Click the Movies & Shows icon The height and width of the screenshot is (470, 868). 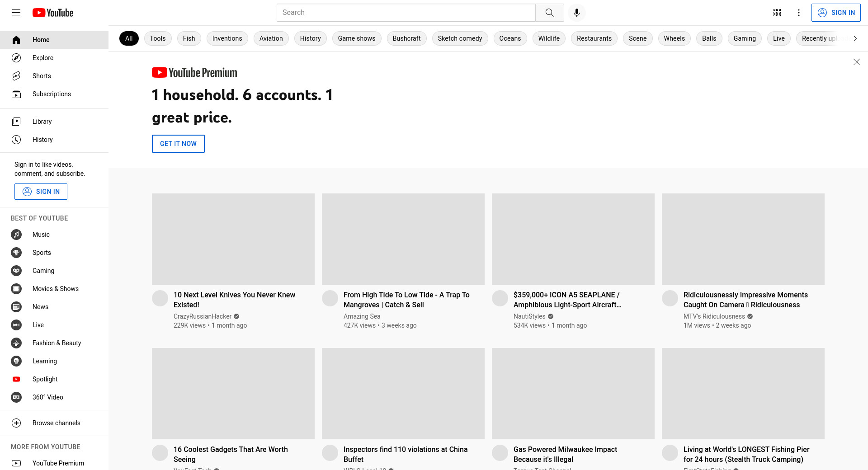click(x=16, y=289)
